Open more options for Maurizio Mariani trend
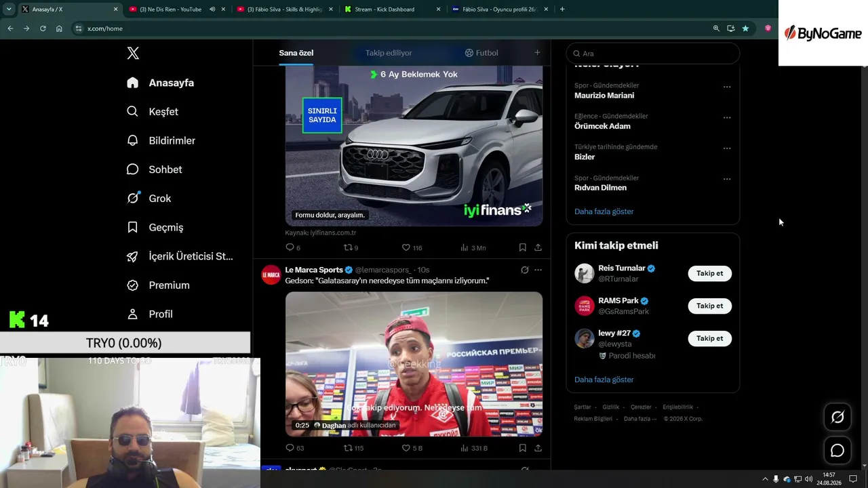Image resolution: width=868 pixels, height=488 pixels. pos(727,87)
